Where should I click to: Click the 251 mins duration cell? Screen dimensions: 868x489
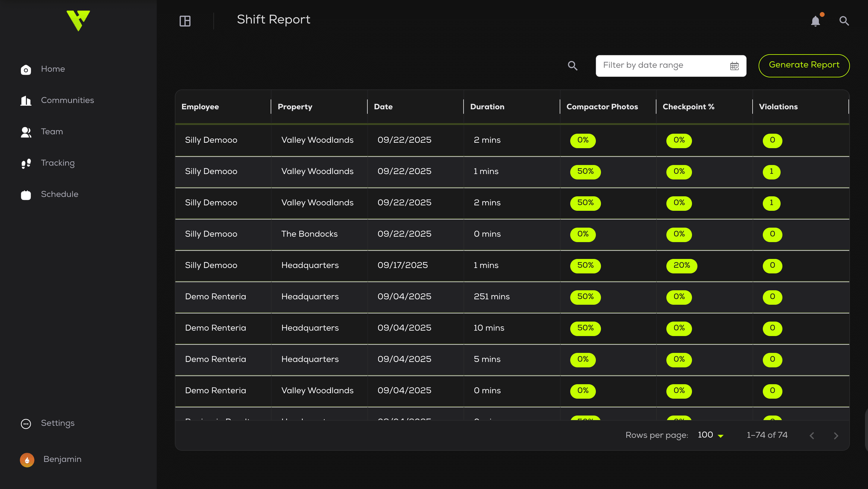tap(491, 297)
